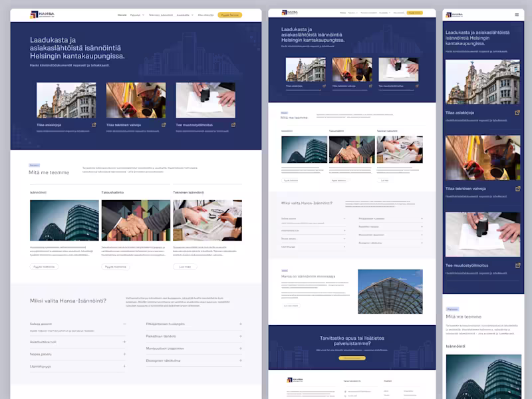Click the external link icon beside mobile Tilaa tekninen valvoja
Viewport: 532px width, 399px height.
(x=517, y=189)
